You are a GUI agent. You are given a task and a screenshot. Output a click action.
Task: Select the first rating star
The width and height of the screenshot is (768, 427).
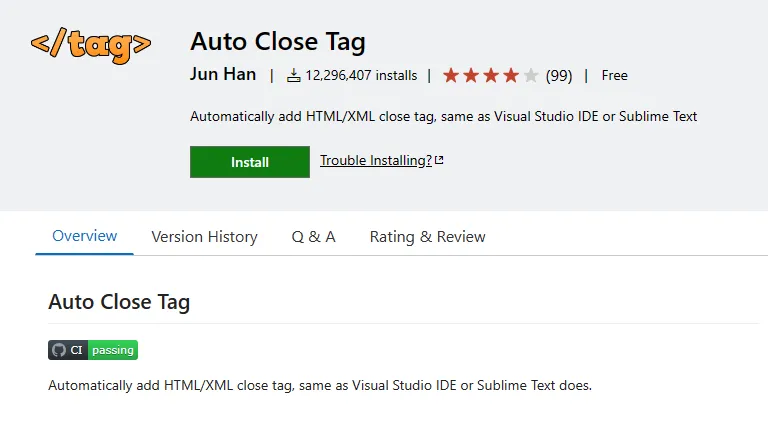click(451, 75)
